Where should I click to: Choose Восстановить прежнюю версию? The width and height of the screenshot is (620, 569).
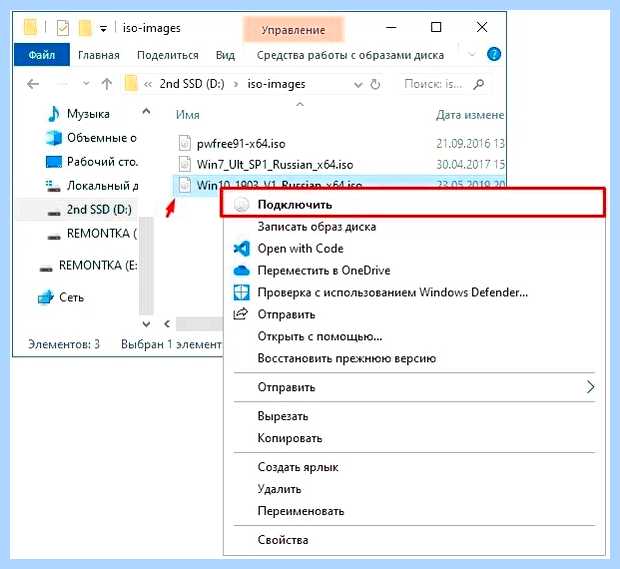tap(413, 358)
